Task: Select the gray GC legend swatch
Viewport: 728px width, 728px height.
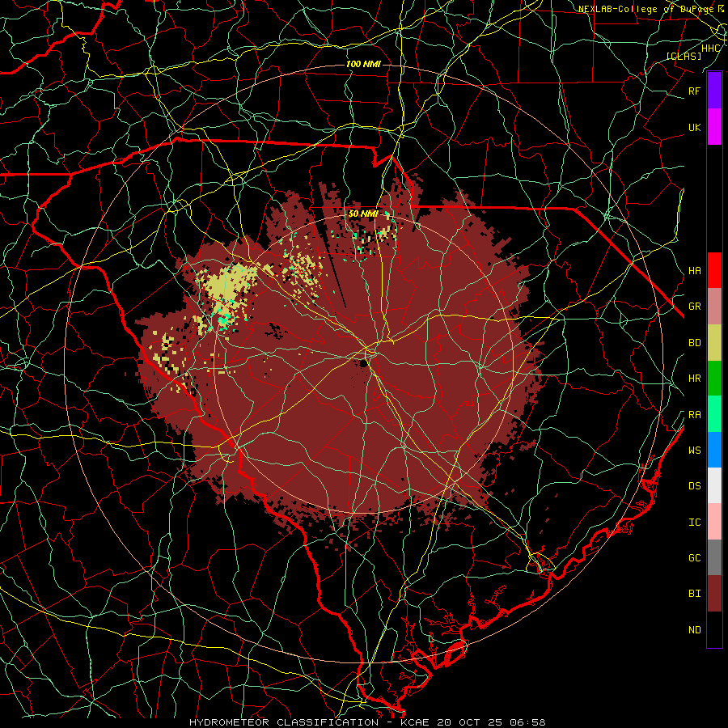Action: pos(714,557)
